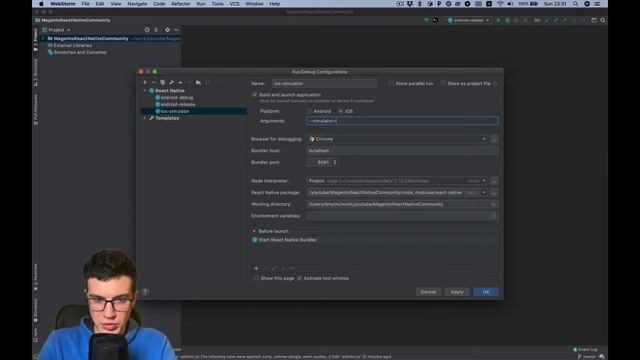This screenshot has height=360, width=640.
Task: Click the Name input field
Action: [324, 83]
